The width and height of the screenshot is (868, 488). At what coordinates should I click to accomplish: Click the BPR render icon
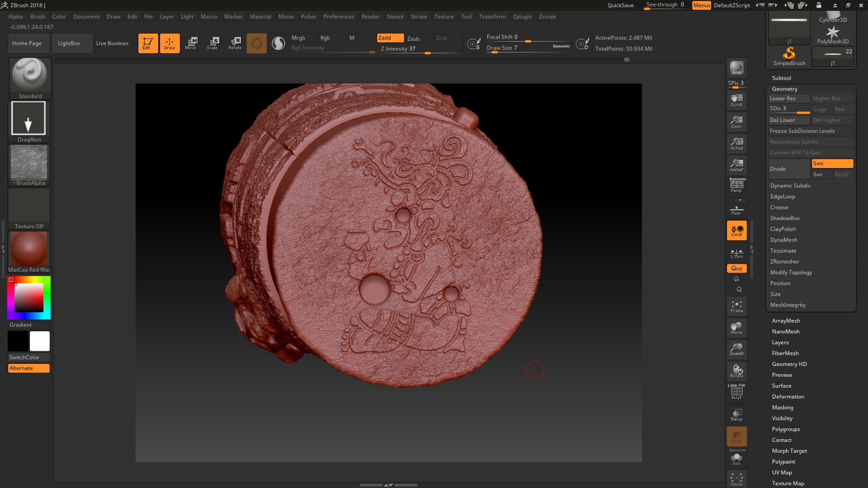737,68
